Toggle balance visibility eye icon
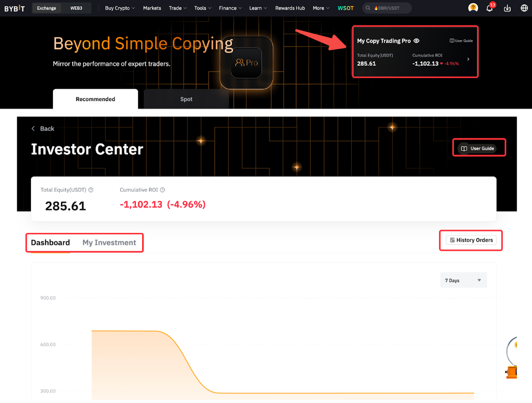 [x=417, y=41]
